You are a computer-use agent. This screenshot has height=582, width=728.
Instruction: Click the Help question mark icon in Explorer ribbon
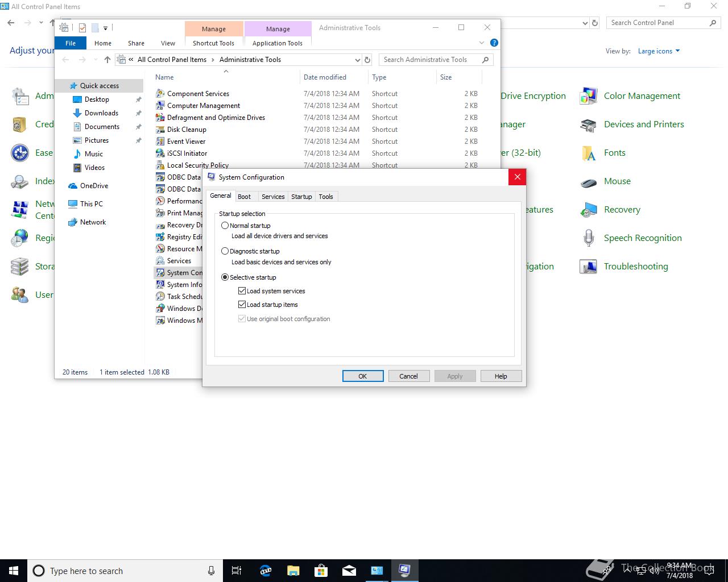click(494, 43)
